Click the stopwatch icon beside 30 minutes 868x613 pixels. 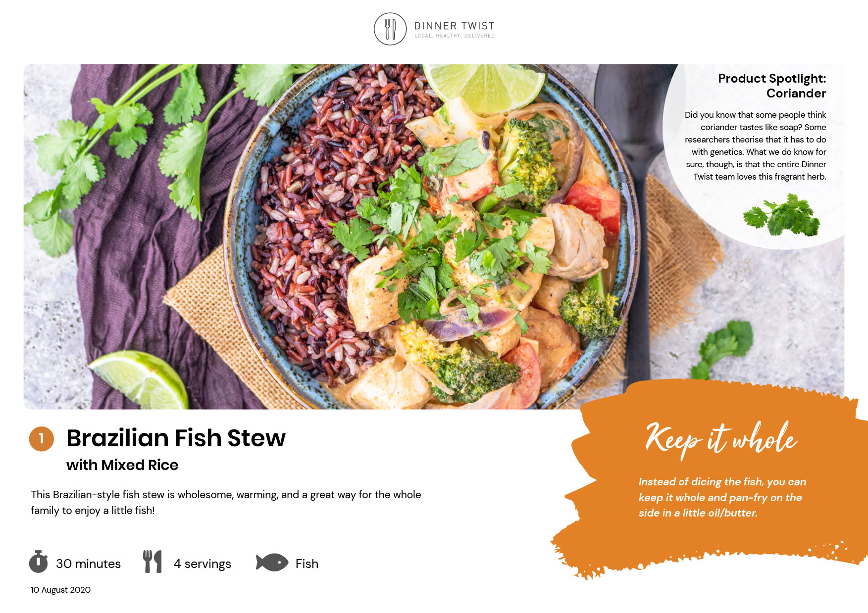tap(39, 562)
